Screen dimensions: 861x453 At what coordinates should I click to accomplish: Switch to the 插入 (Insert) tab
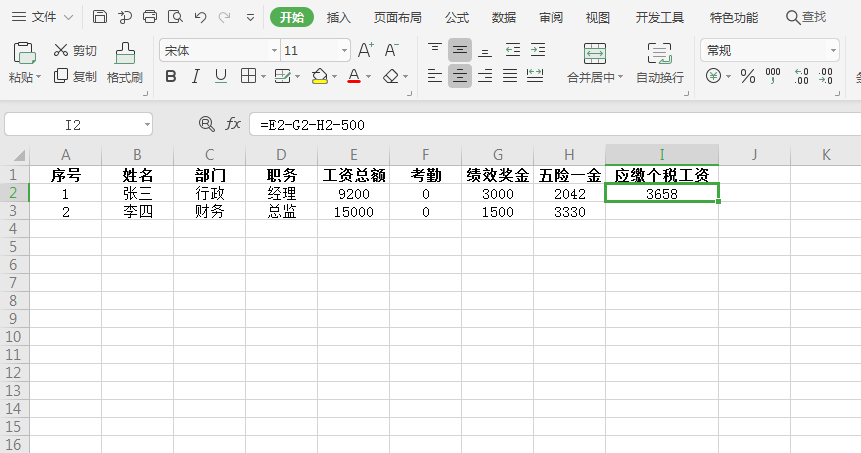pos(339,17)
